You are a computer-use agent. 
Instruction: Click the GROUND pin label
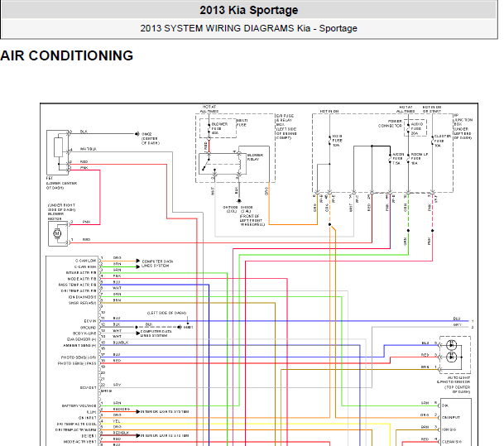pyautogui.click(x=88, y=327)
